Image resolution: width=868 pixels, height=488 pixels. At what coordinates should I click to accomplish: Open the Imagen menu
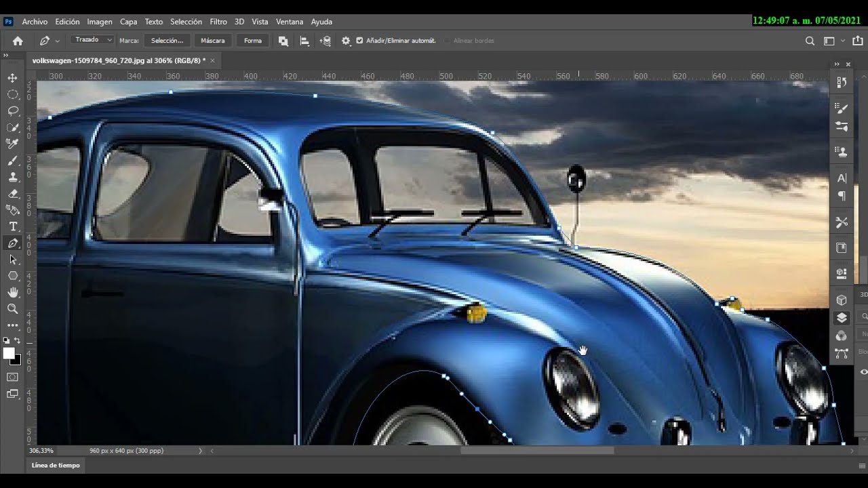tap(100, 22)
